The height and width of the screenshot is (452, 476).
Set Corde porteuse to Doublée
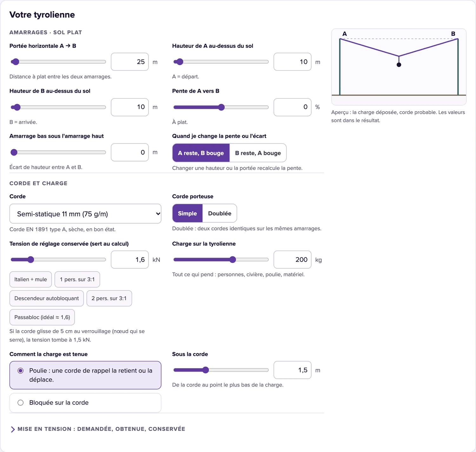[220, 213]
